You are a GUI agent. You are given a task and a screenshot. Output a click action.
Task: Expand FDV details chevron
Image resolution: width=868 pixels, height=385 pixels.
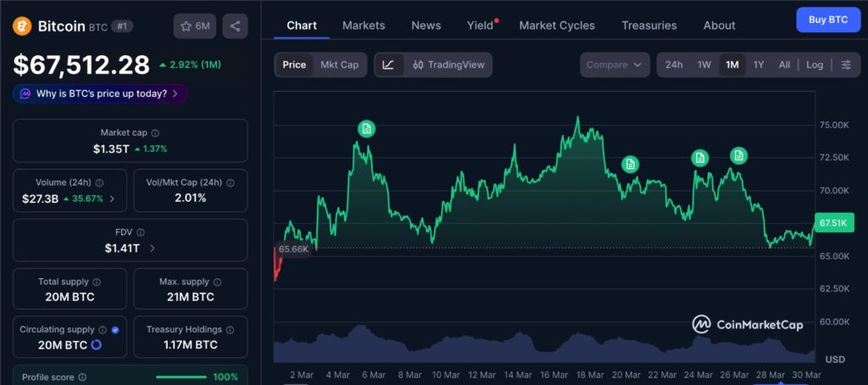tap(153, 248)
